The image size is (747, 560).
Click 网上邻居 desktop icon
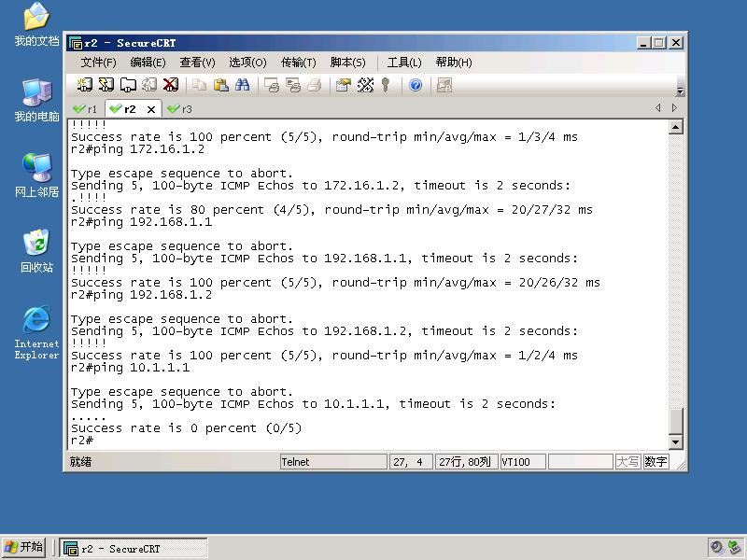point(36,175)
